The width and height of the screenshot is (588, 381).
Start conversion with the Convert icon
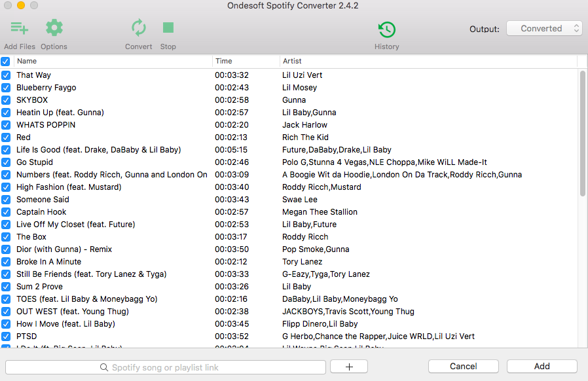coord(138,28)
